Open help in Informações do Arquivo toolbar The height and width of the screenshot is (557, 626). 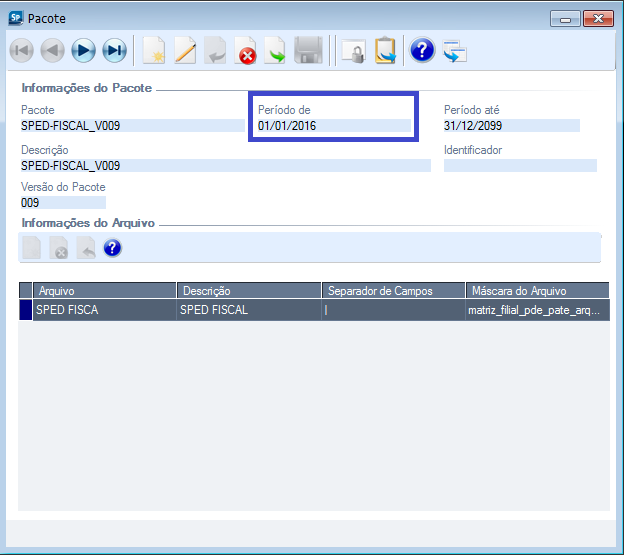113,248
